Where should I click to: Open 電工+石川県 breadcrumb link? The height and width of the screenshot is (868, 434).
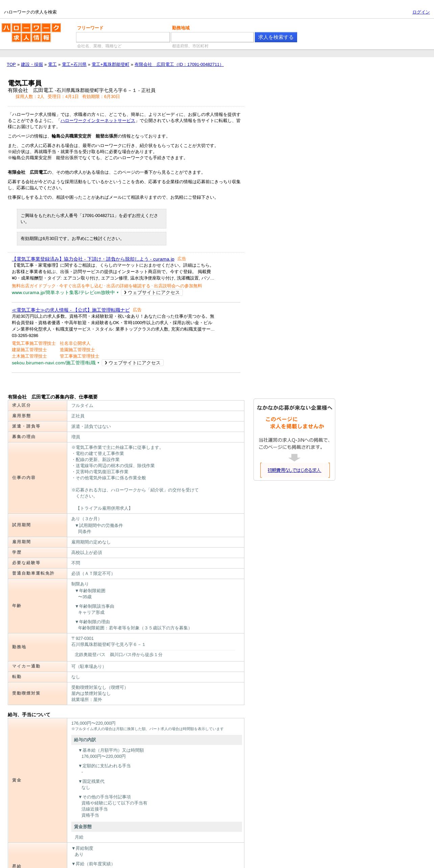coord(74,65)
